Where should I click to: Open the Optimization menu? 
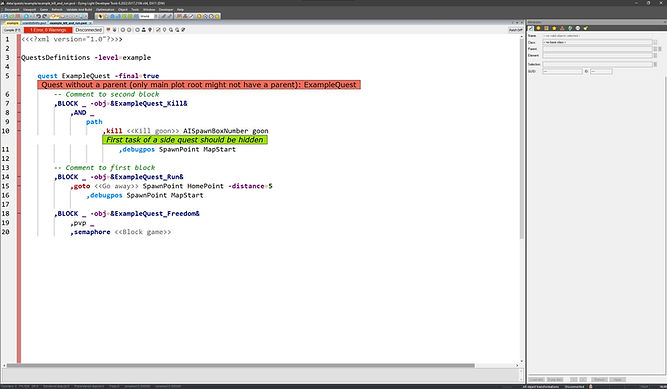[x=105, y=9]
